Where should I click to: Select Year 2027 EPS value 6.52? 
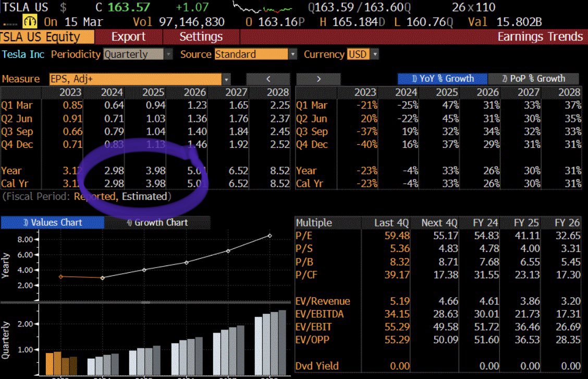[x=239, y=171]
